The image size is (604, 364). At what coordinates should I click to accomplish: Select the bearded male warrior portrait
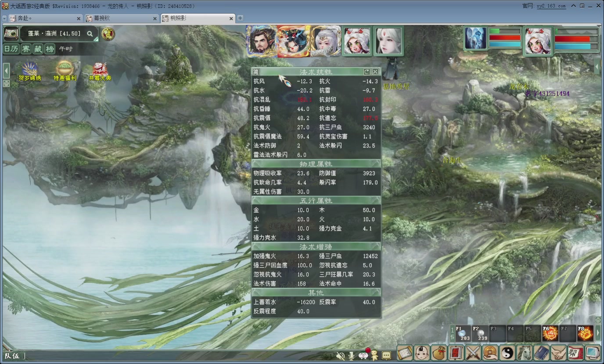tap(262, 41)
